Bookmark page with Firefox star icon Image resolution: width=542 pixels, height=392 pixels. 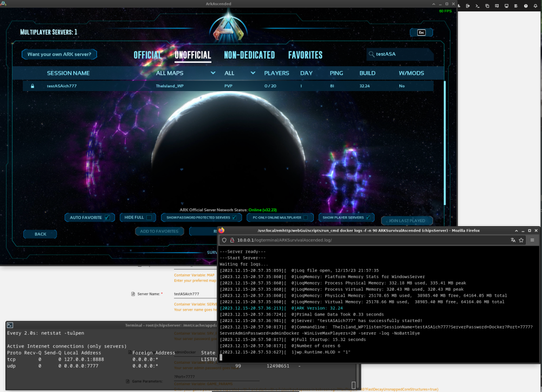(521, 240)
